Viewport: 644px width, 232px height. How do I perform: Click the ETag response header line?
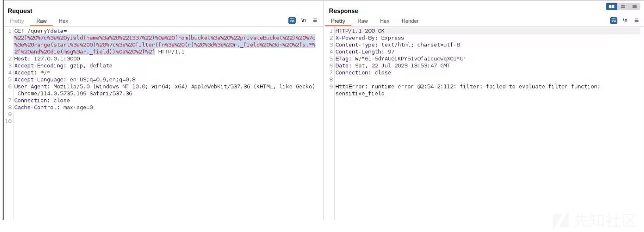tap(400, 59)
